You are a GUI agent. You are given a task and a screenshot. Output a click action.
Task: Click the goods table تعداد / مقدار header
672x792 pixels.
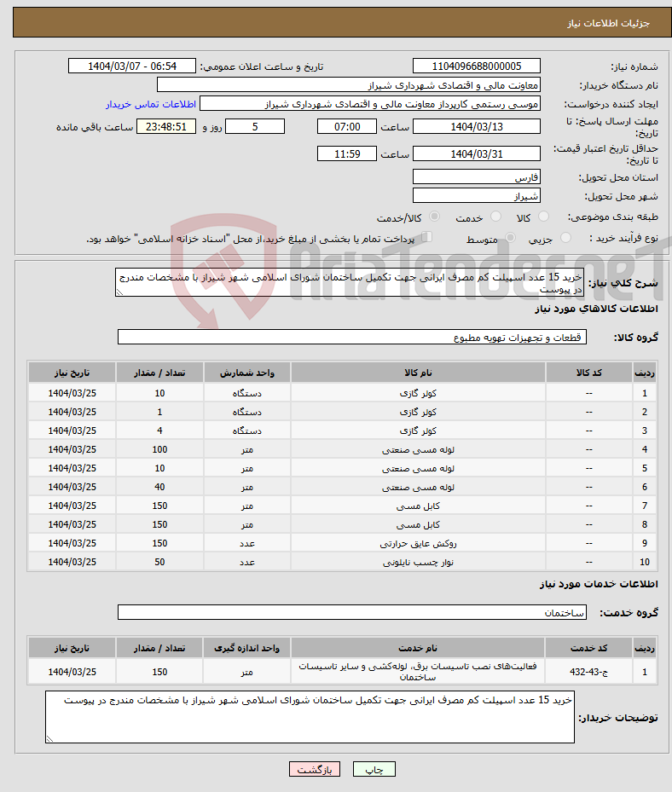click(159, 373)
